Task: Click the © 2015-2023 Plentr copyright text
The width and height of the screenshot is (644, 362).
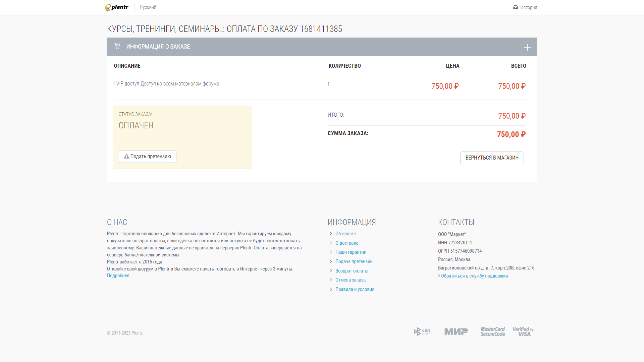Action: pos(125,333)
